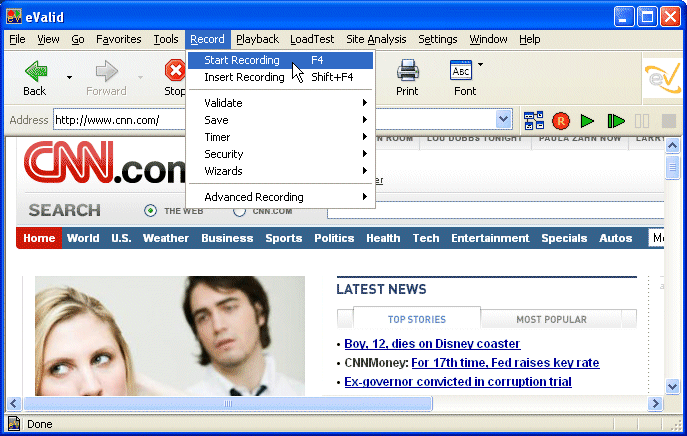687x436 pixels.
Task: Click the Font ABC icon
Action: (x=461, y=70)
